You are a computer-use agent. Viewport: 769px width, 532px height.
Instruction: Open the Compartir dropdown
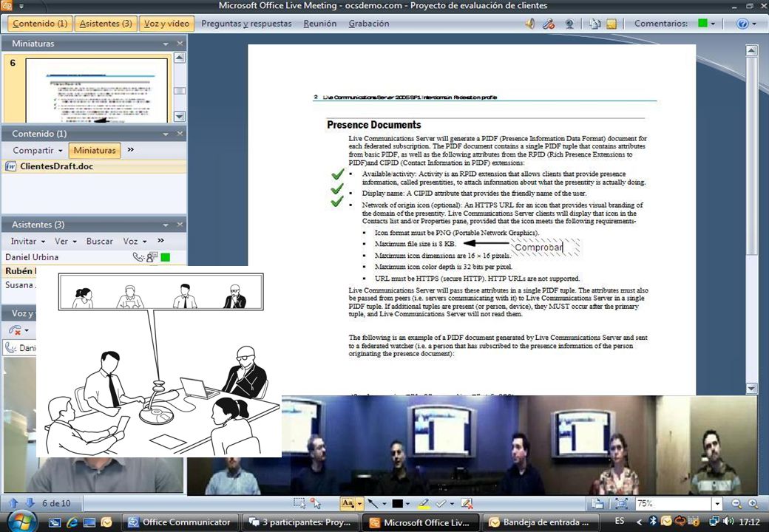coord(37,151)
